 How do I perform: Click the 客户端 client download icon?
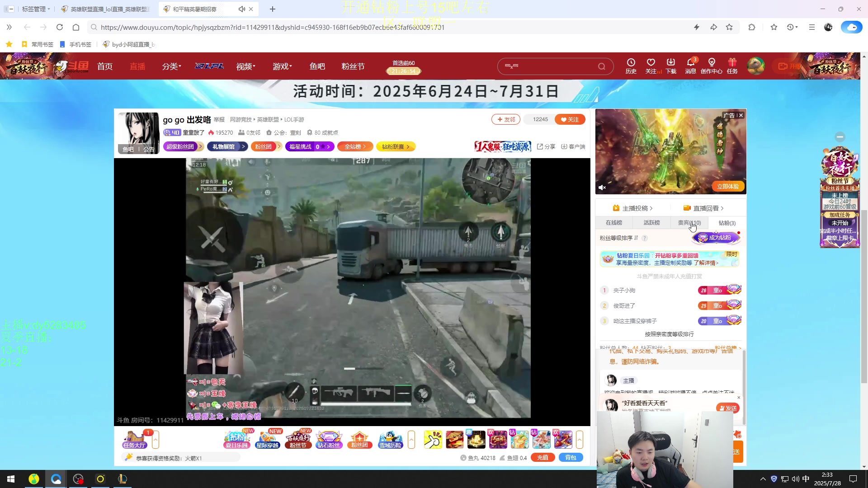click(x=573, y=146)
